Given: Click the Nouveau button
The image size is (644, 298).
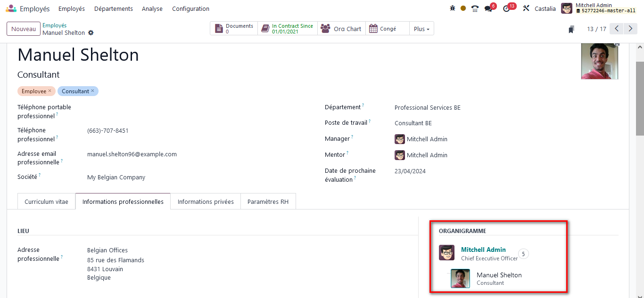Looking at the screenshot, I should coord(23,29).
